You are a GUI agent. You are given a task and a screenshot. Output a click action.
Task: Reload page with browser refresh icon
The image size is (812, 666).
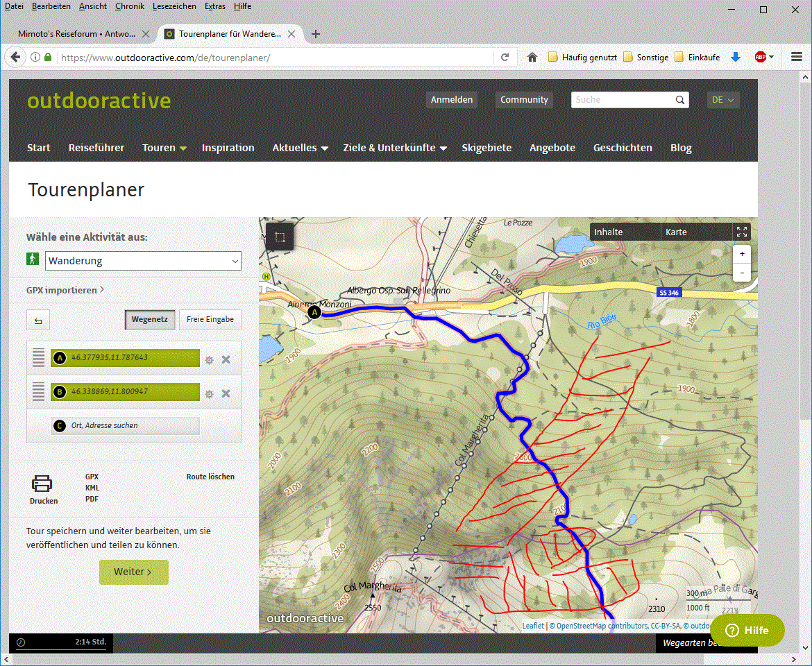(x=505, y=58)
